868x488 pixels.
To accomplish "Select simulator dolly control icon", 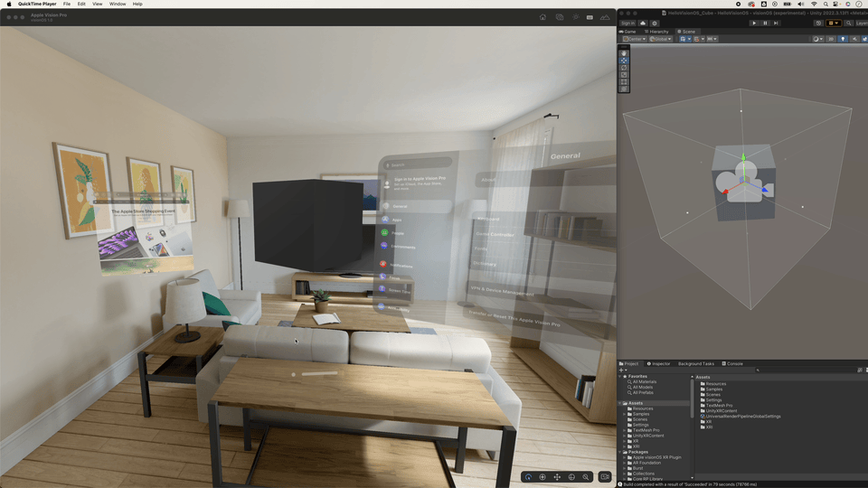I will point(586,477).
